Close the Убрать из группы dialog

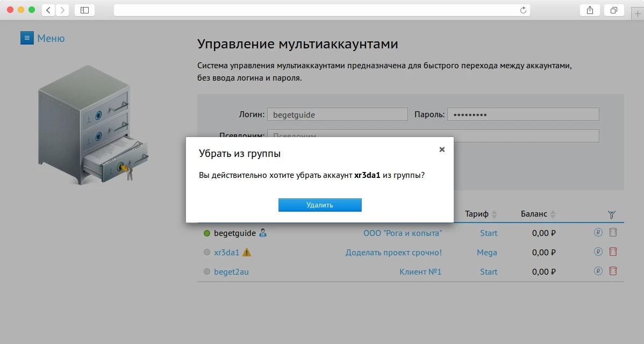442,149
